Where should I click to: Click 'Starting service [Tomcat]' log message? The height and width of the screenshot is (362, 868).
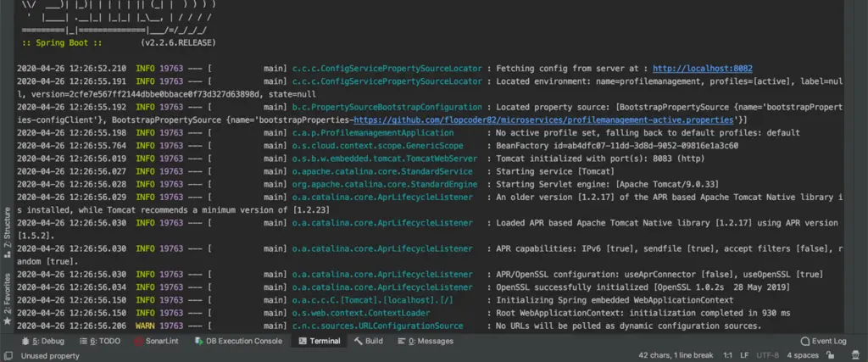point(555,171)
